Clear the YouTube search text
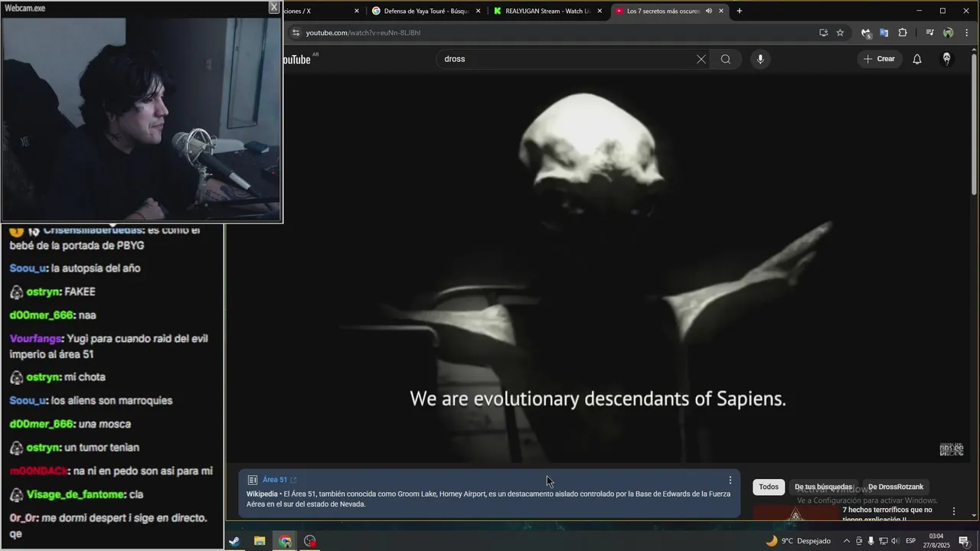This screenshot has width=980, height=551. [x=701, y=59]
